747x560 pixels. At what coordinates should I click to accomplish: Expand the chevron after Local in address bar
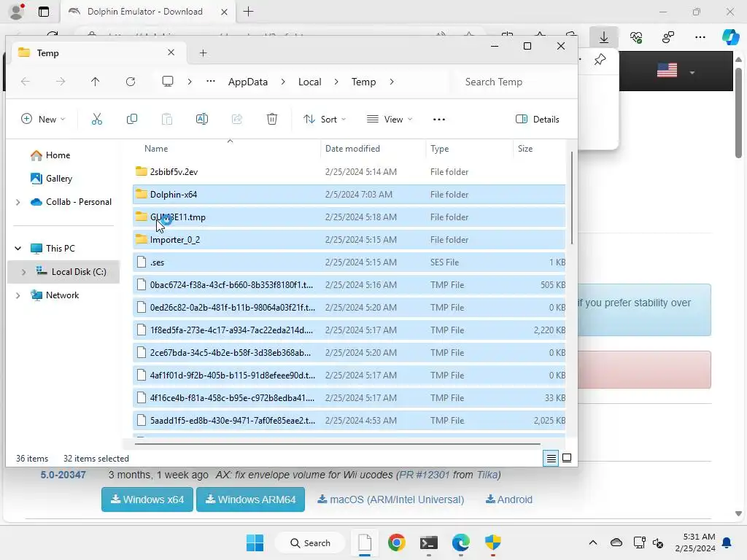(336, 82)
